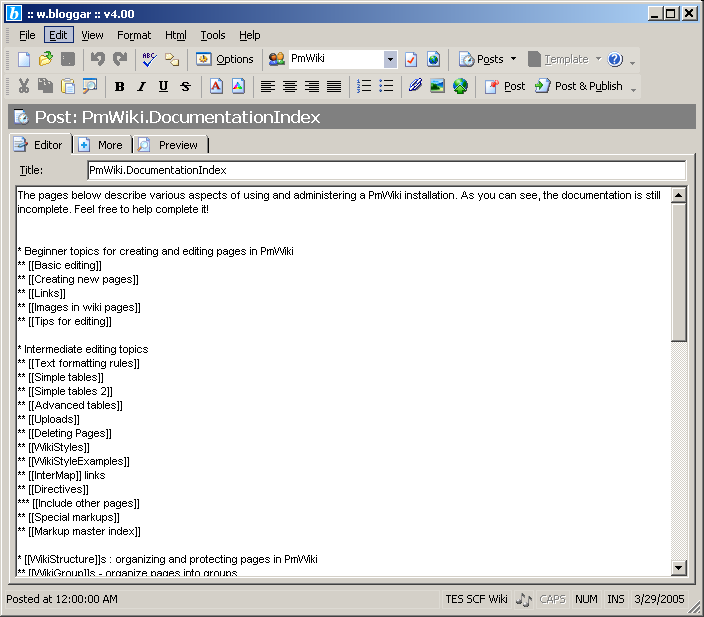Click the text highlight color icon
Screen dimensions: 704x617
[238, 86]
